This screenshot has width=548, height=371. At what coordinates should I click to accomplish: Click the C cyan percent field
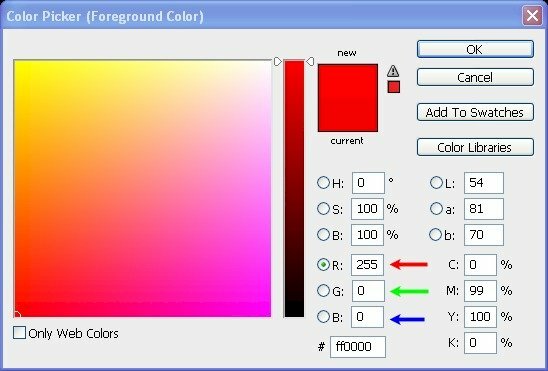(481, 265)
